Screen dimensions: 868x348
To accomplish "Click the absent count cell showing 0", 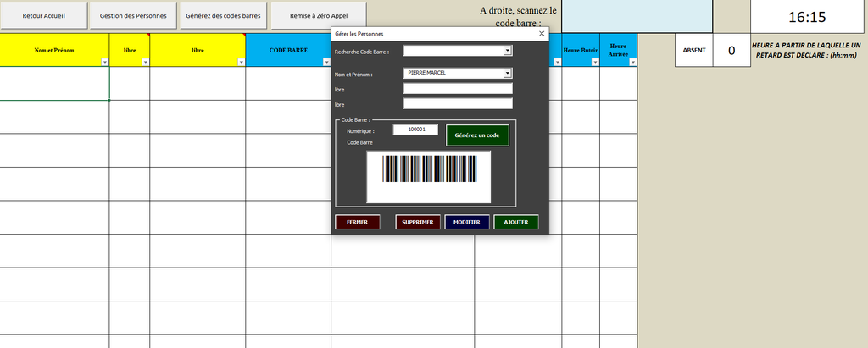I will [x=732, y=50].
